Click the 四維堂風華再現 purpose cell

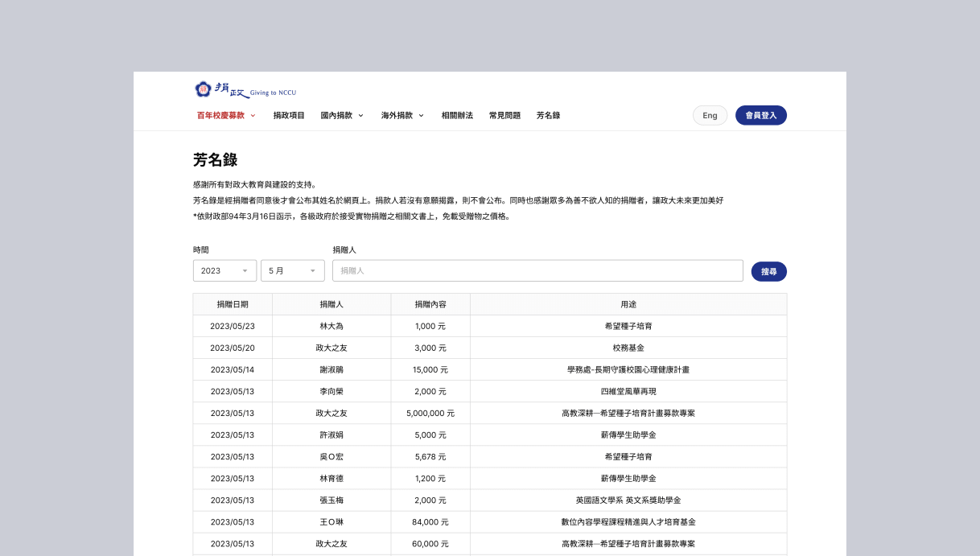(x=628, y=391)
